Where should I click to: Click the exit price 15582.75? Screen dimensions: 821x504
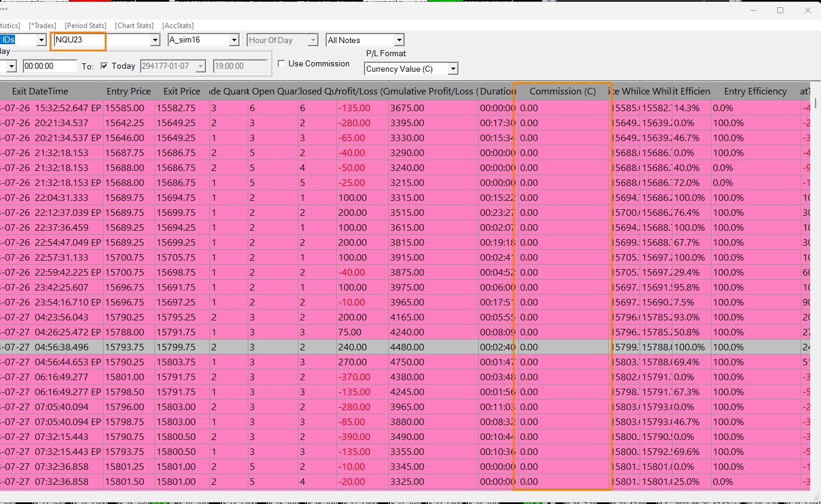(176, 108)
